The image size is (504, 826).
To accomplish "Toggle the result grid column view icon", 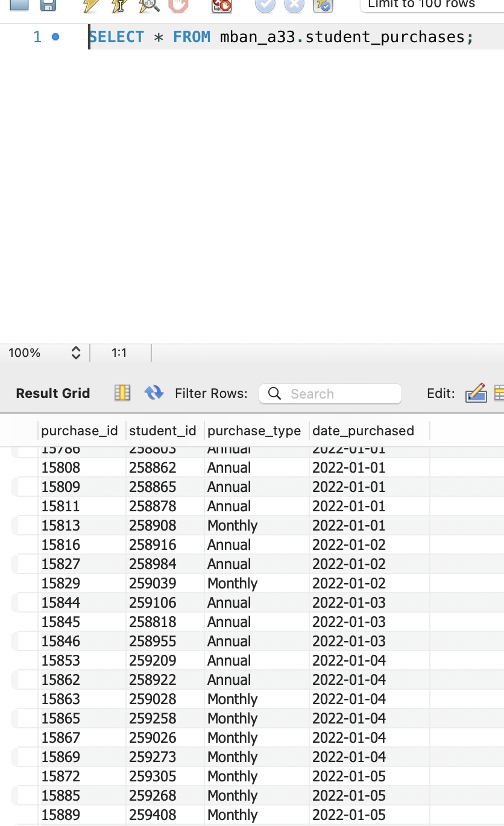I will point(122,393).
